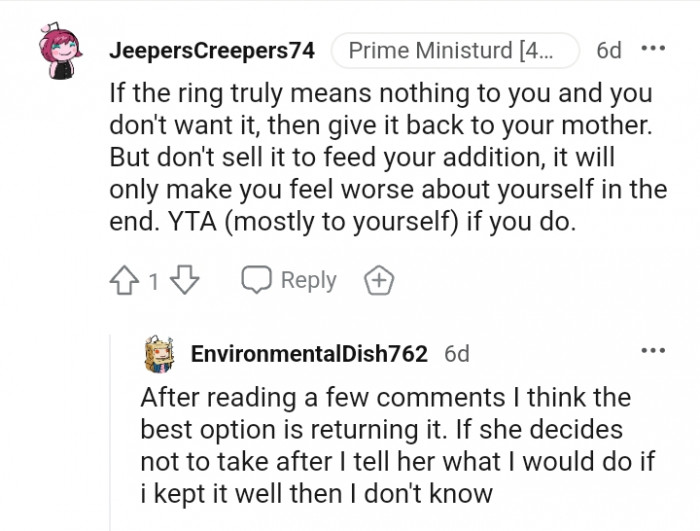Give an award using the plus icon
700x531 pixels.
[380, 281]
